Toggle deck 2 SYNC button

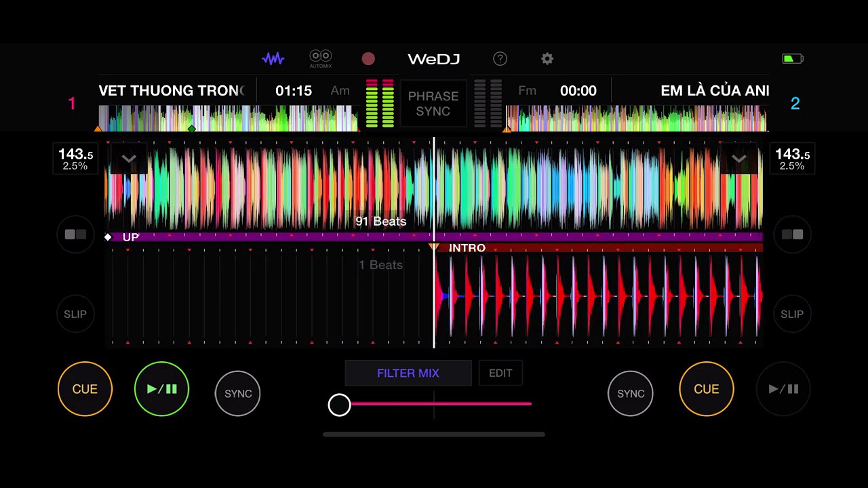pos(631,393)
